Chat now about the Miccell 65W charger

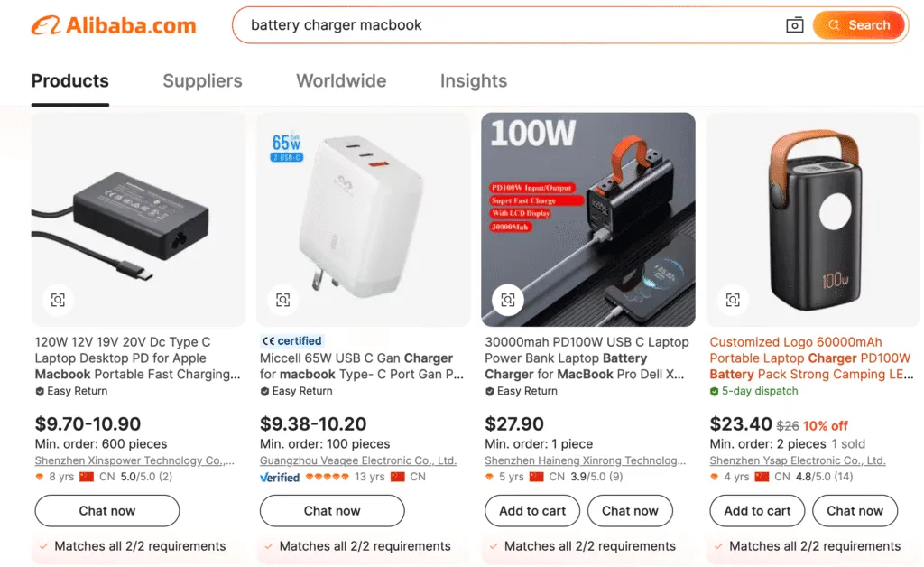tap(331, 511)
